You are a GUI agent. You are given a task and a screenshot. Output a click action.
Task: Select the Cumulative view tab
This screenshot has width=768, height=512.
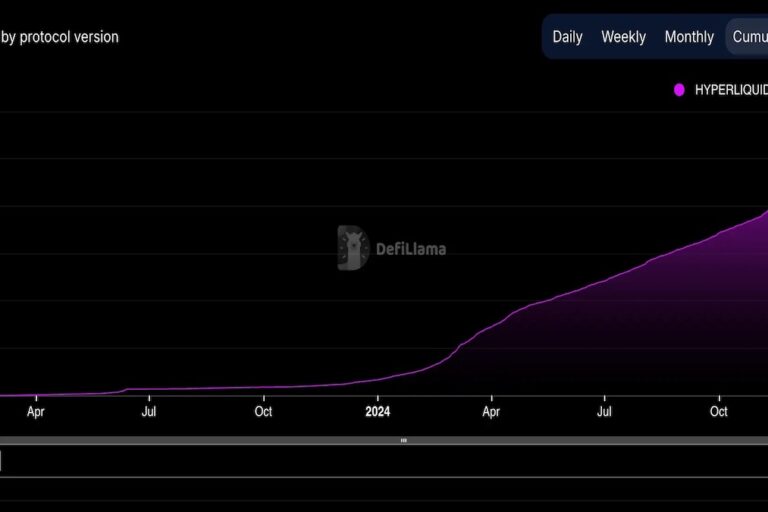(748, 37)
